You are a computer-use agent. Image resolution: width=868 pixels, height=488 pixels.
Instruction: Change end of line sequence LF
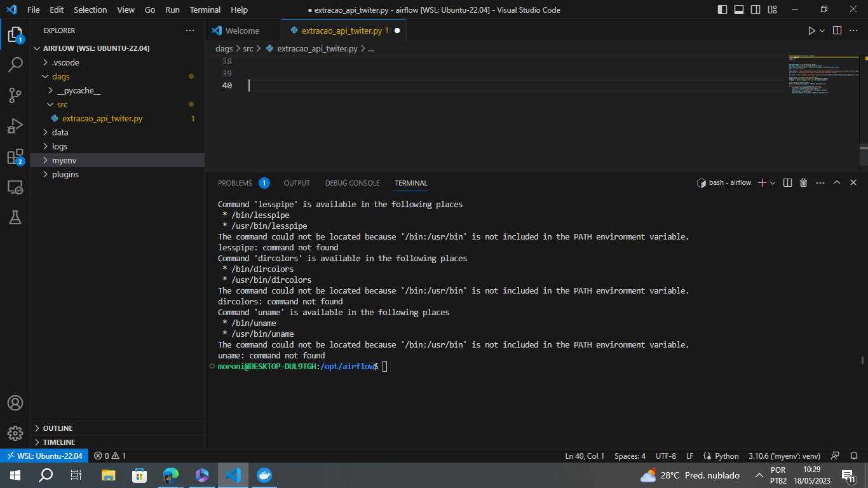click(690, 456)
